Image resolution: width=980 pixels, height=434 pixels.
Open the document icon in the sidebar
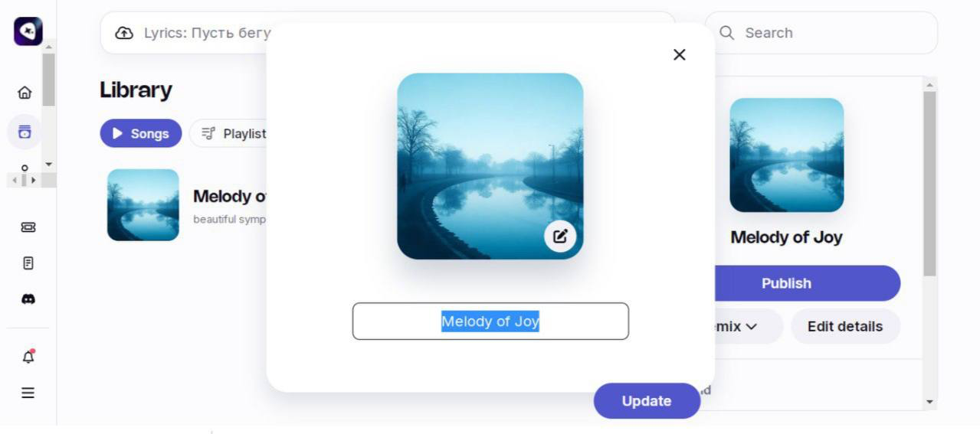point(28,263)
